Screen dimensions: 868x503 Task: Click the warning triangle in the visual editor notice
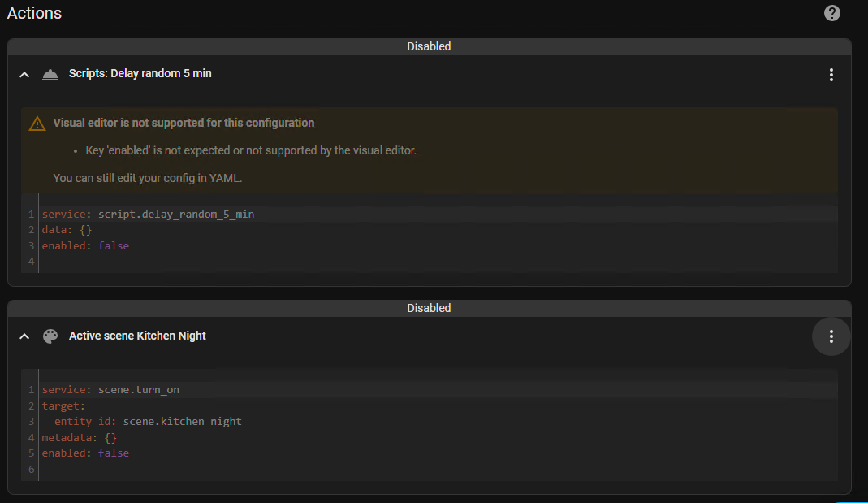tap(37, 123)
